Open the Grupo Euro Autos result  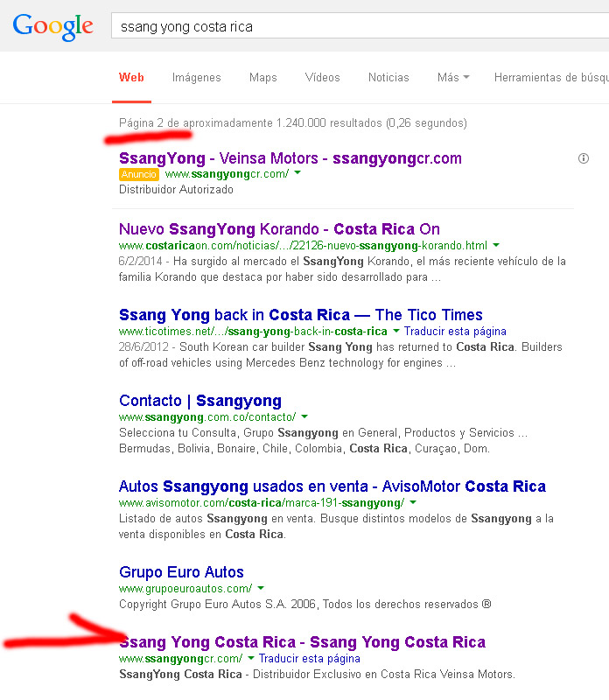(x=181, y=572)
